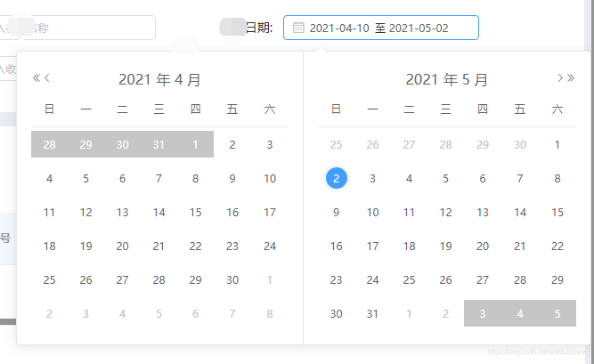Pick the highlighted May 2 date

coord(337,178)
